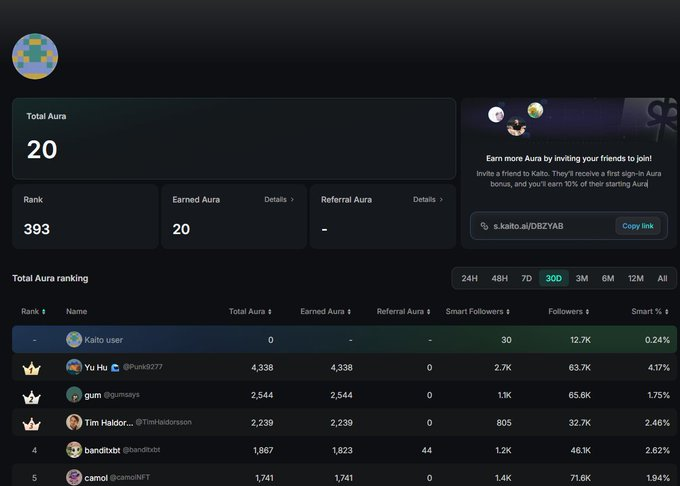The height and width of the screenshot is (486, 680).
Task: Click the Total Aura ranking heading
Action: pos(50,278)
